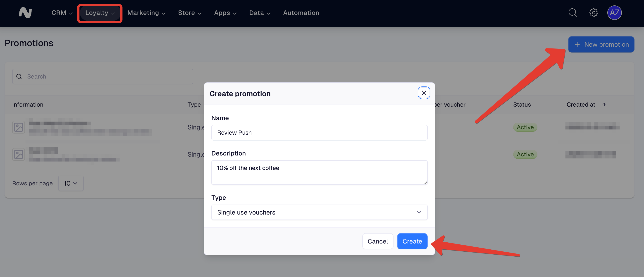Viewport: 644px width, 277px height.
Task: Focus the Name input field
Action: (319, 133)
